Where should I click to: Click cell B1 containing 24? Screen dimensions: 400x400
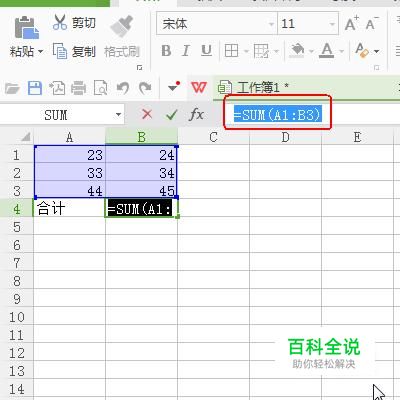[x=141, y=154]
